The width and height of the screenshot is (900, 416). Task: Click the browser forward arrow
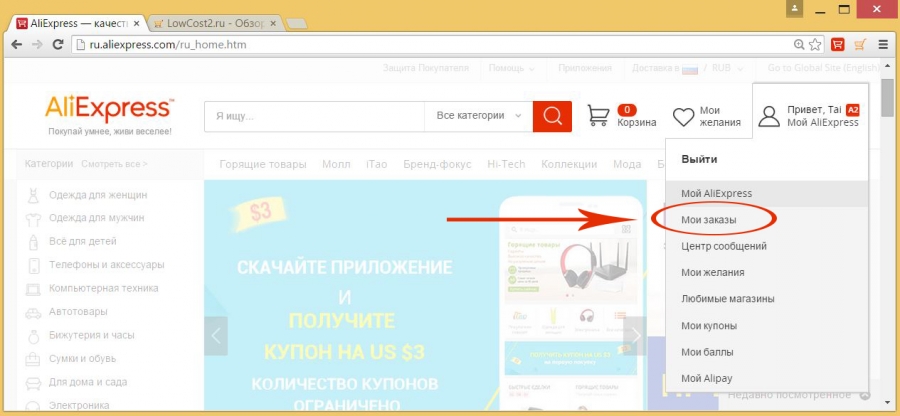37,44
